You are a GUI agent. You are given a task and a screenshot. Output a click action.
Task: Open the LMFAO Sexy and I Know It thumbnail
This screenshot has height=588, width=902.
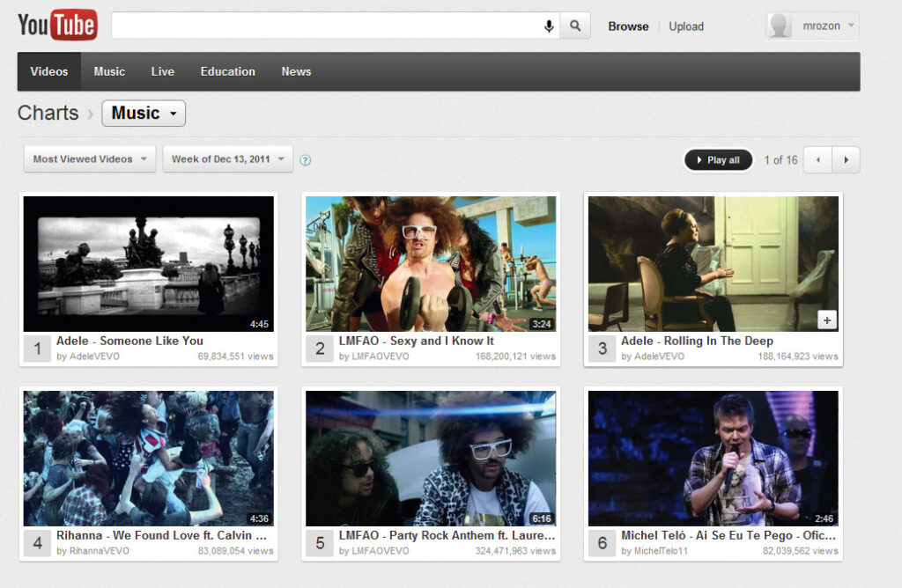coord(431,263)
